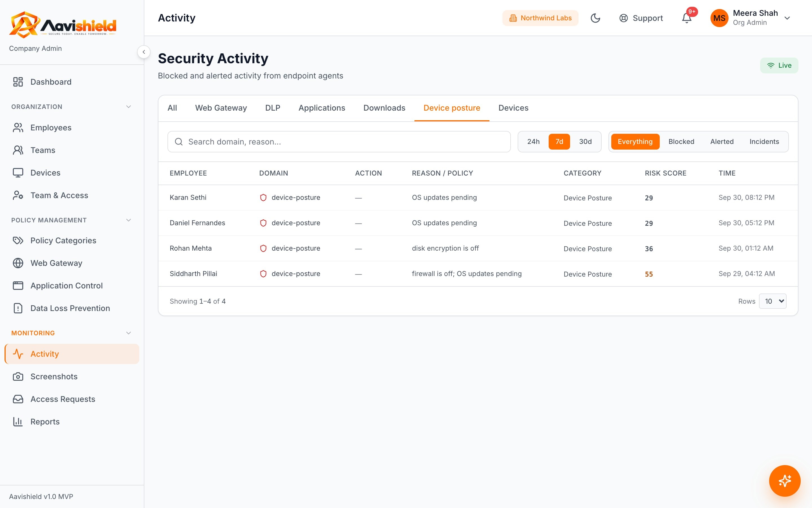Viewport: 812px width, 508px height.
Task: Click the Reports bar chart icon
Action: [x=18, y=422]
